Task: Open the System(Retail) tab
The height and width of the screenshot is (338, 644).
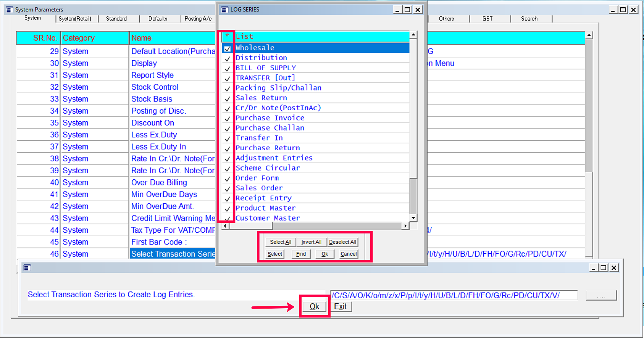Action: (x=75, y=19)
